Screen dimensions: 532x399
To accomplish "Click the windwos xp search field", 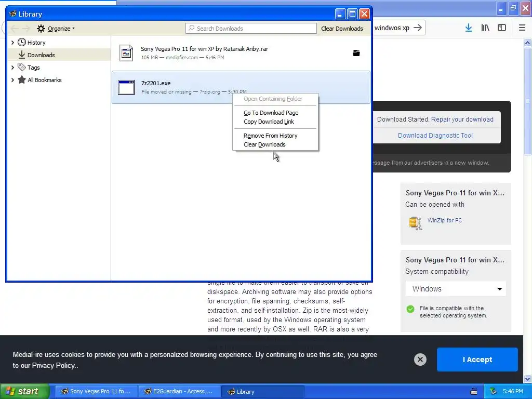I will click(x=392, y=28).
